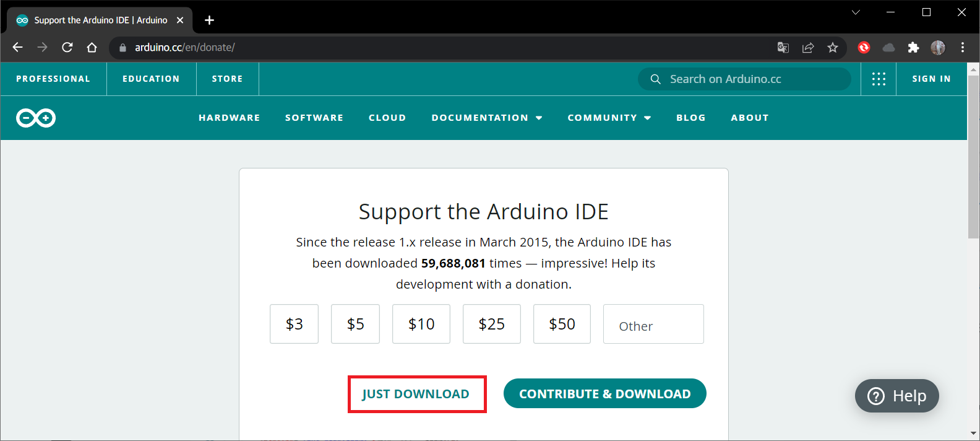Open the Chrome three-dot menu
This screenshot has width=980, height=441.
[963, 48]
